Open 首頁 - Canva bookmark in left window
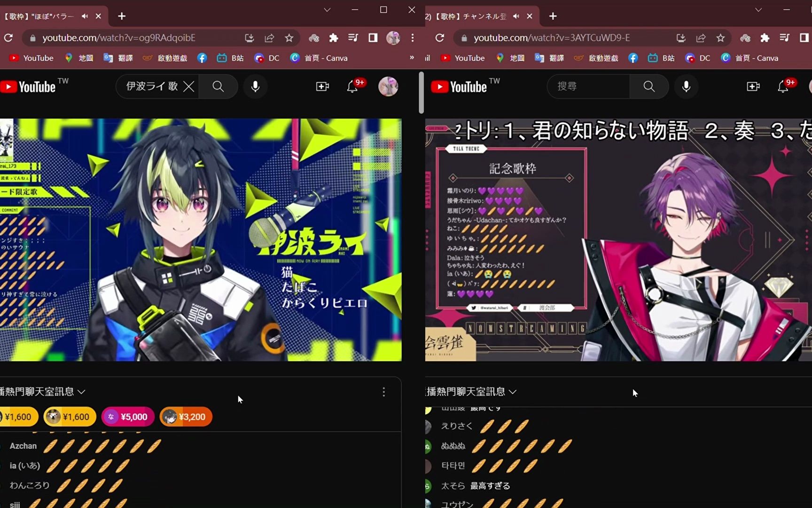This screenshot has height=508, width=812. click(x=319, y=58)
